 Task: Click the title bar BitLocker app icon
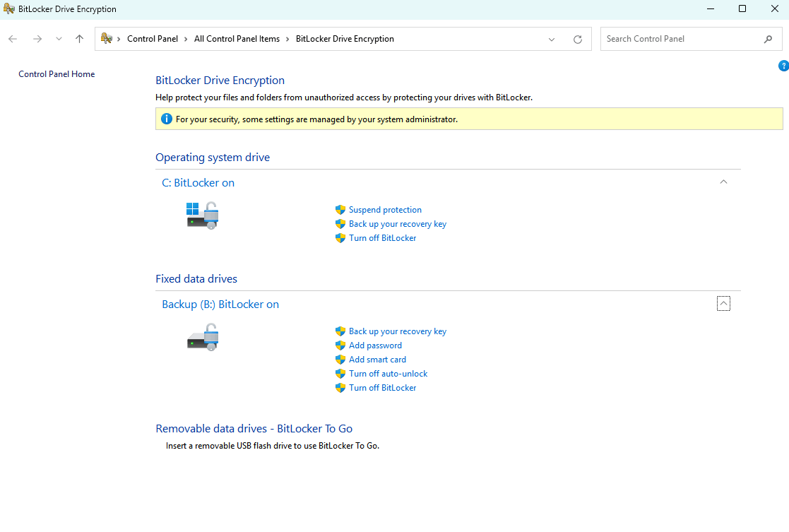coord(9,8)
